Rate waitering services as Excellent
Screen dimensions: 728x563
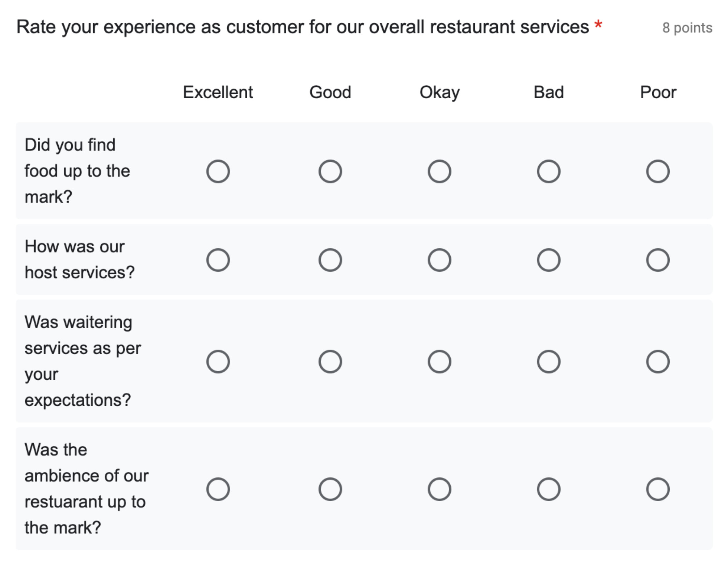218,362
